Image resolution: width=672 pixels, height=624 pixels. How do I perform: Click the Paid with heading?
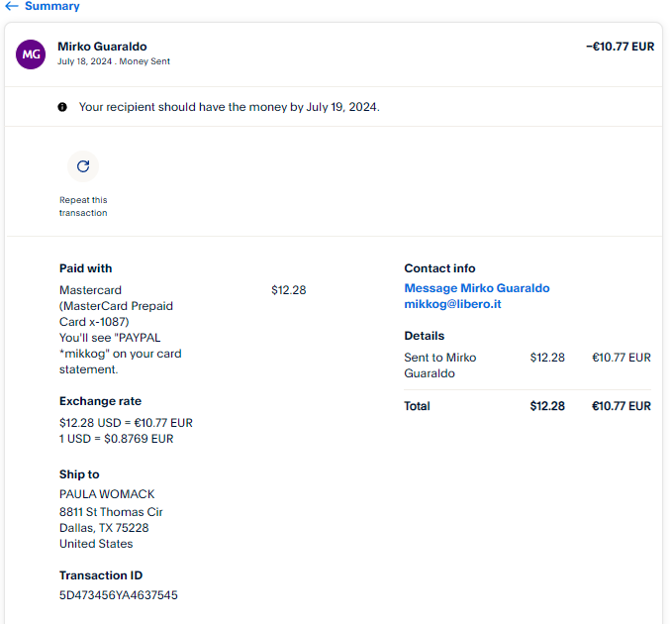(85, 268)
